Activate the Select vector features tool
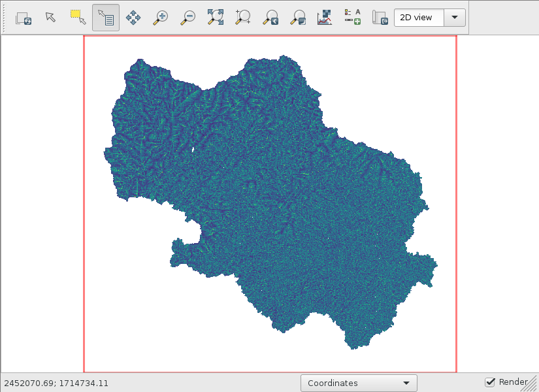Image resolution: width=539 pixels, height=392 pixels. [78, 18]
